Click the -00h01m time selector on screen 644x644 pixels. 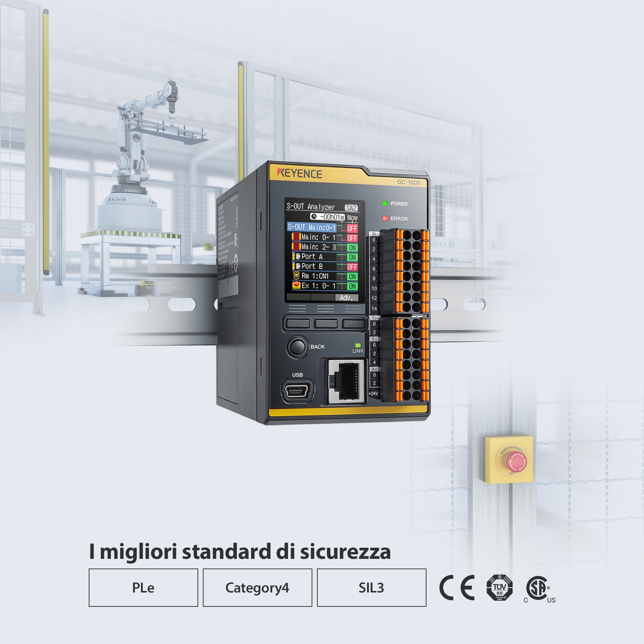pos(327,217)
